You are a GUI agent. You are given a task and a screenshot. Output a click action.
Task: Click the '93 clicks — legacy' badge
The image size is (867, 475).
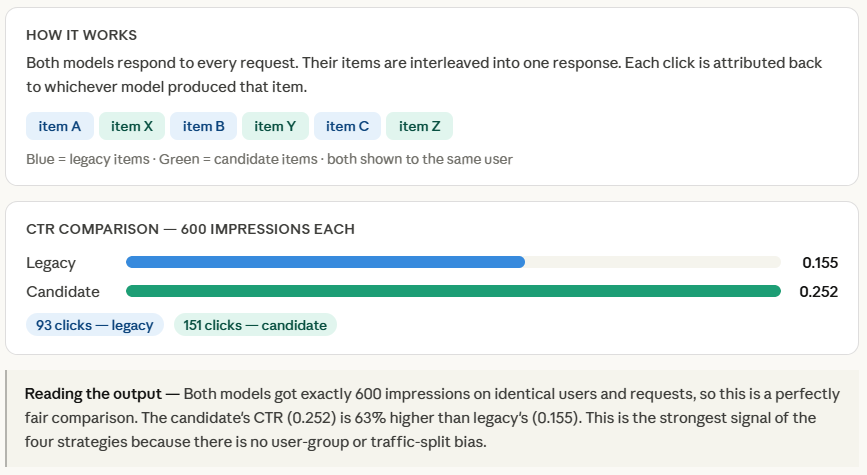pyautogui.click(x=95, y=325)
